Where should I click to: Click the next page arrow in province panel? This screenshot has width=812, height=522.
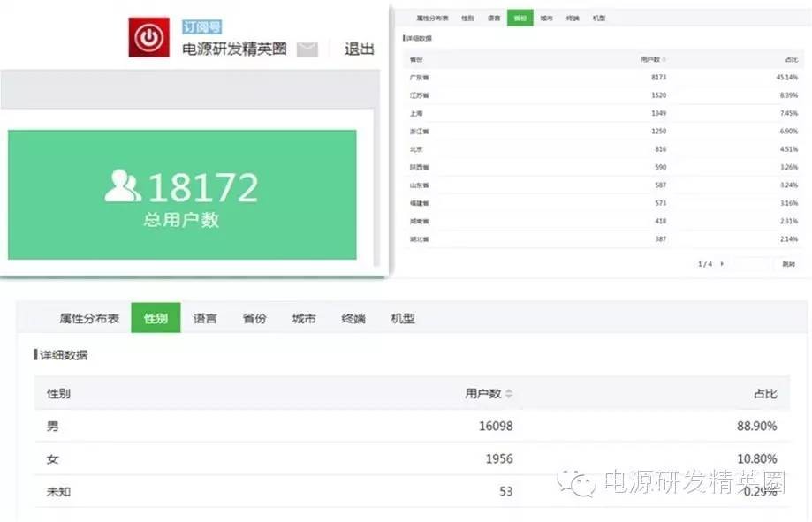722,263
